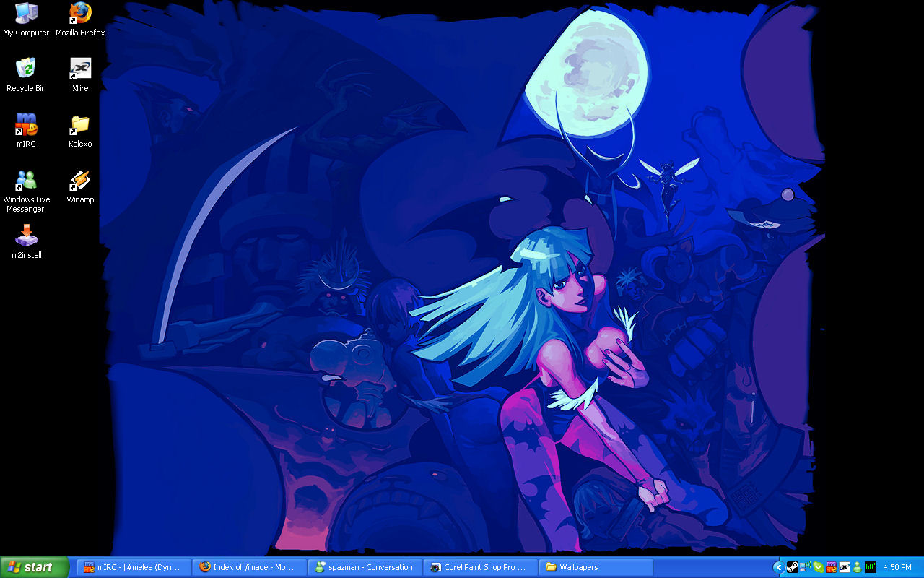Switch to Firefox Index of /image window
The image size is (924, 578).
[x=249, y=567]
